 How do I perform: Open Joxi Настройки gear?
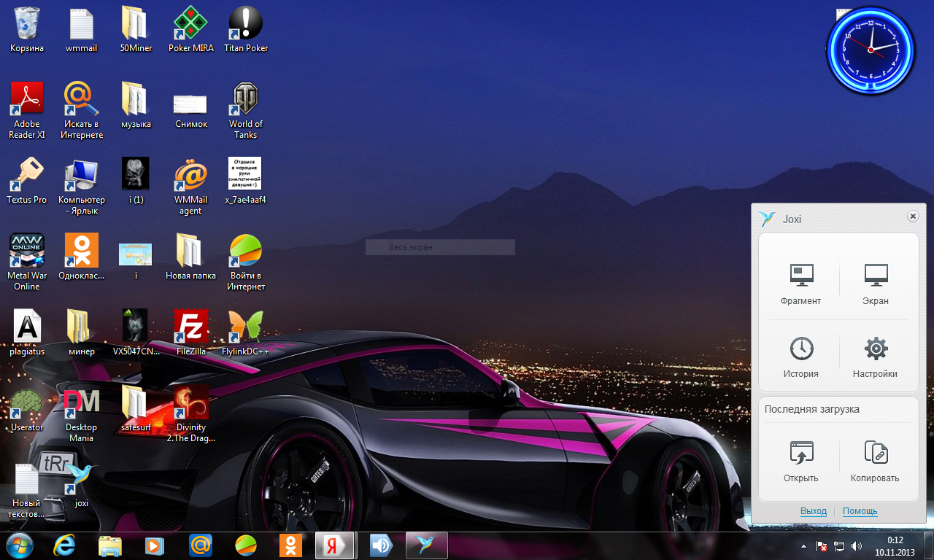point(875,357)
